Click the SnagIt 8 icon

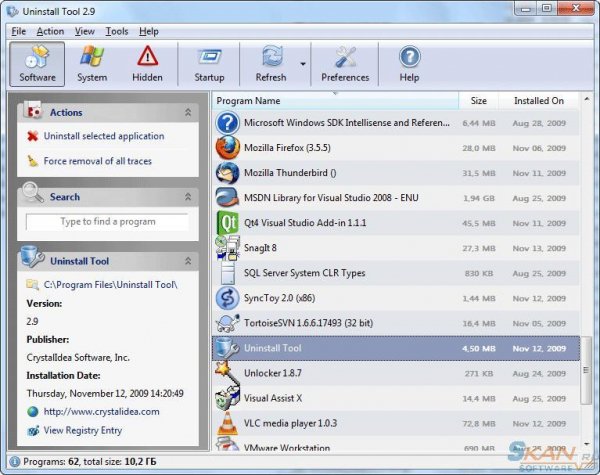coord(228,248)
